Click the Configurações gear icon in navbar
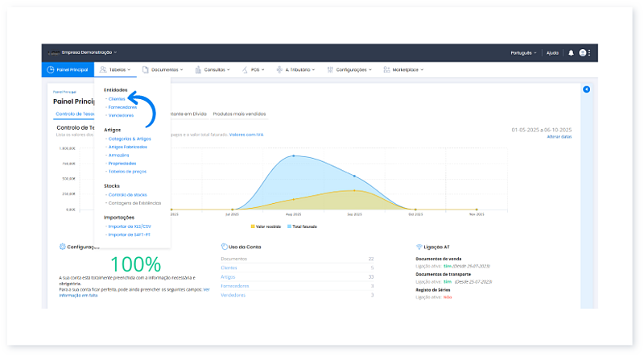644x357 pixels. coord(329,70)
